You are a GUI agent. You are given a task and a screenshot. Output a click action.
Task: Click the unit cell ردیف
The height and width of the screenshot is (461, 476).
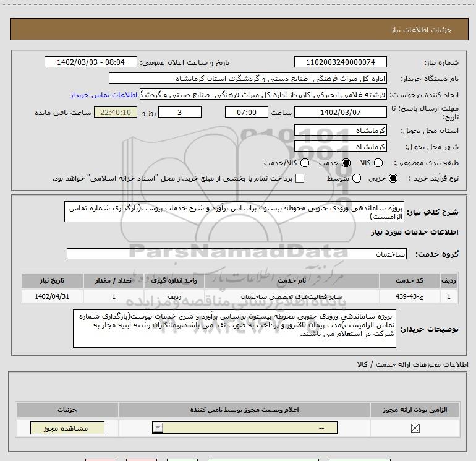[174, 297]
